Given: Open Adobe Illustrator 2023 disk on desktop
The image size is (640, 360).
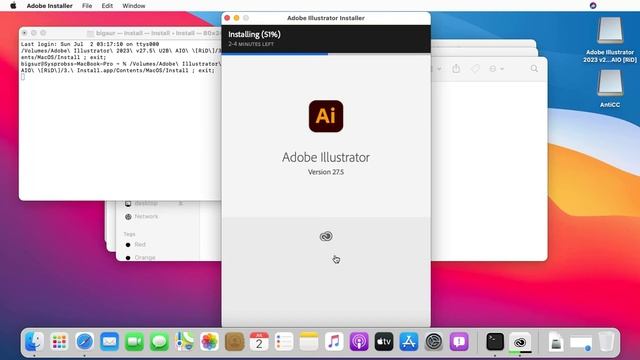Looking at the screenshot, I should click(610, 40).
